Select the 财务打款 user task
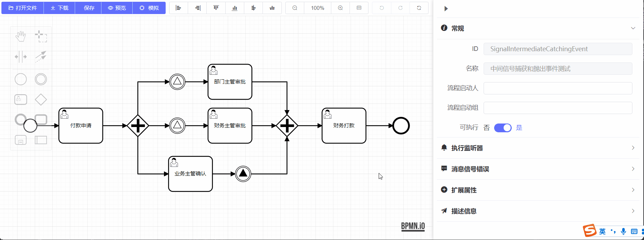Viewport: 644px width, 240px height. pos(344,126)
